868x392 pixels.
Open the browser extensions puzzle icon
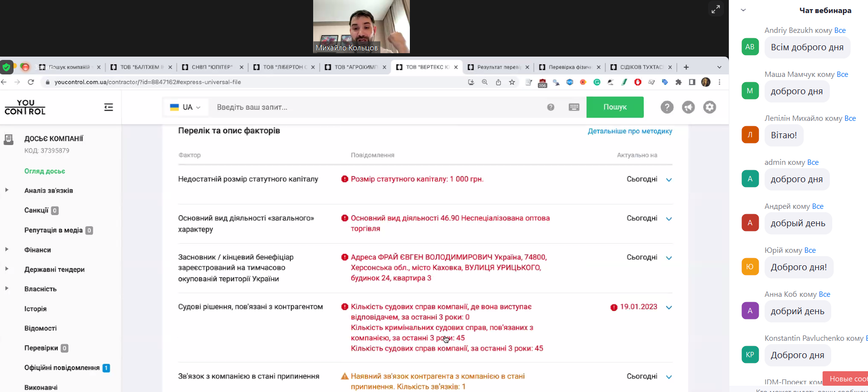(x=679, y=82)
